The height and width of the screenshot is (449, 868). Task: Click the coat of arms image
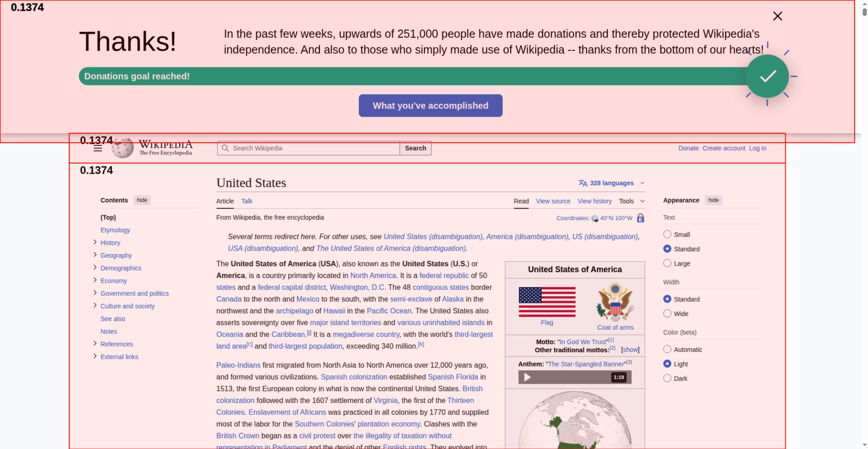point(615,302)
